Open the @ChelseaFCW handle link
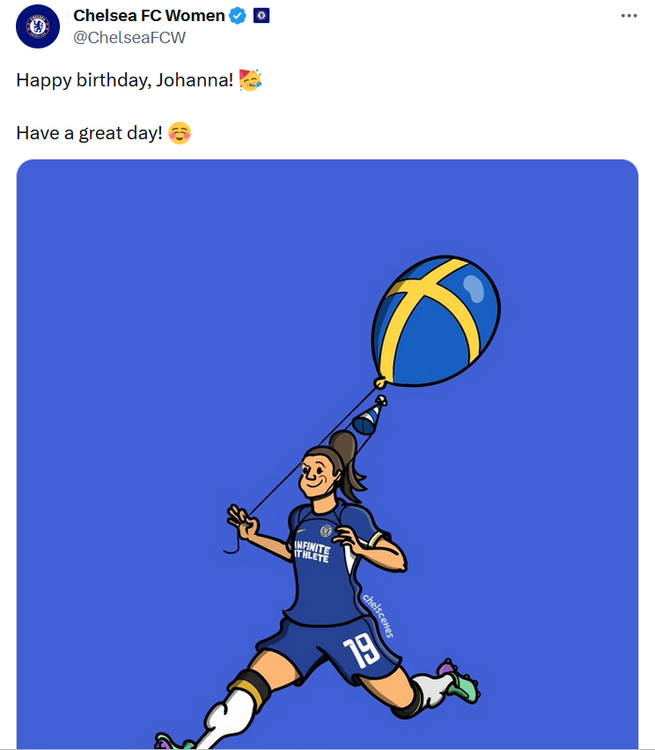This screenshot has height=750, width=655. [x=129, y=37]
